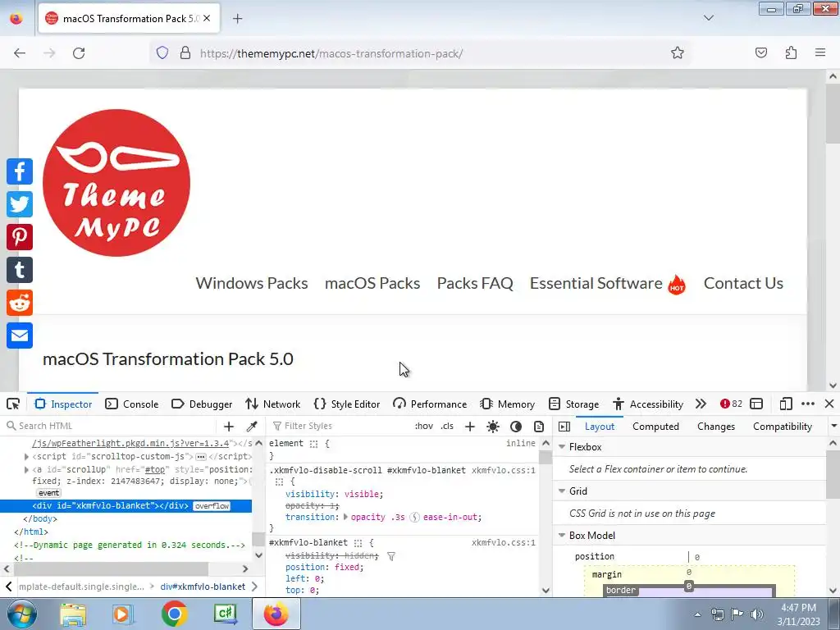Image resolution: width=840 pixels, height=630 pixels.
Task: Open the Windows Packs menu link
Action: [252, 283]
